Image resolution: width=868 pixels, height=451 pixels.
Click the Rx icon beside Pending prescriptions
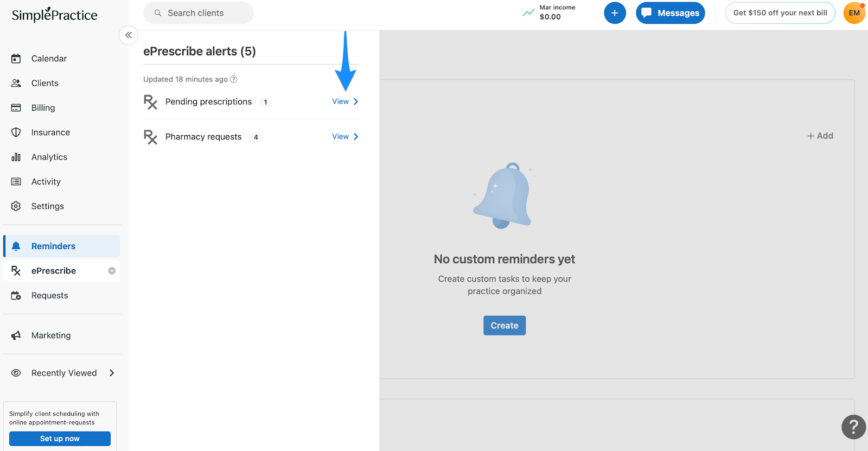tap(150, 102)
